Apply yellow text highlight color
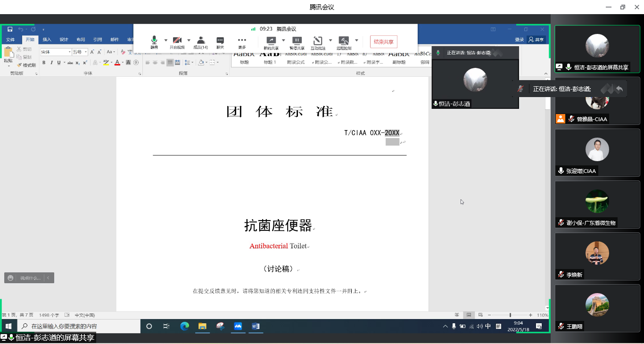Screen dimensions: 644x344 click(106, 63)
